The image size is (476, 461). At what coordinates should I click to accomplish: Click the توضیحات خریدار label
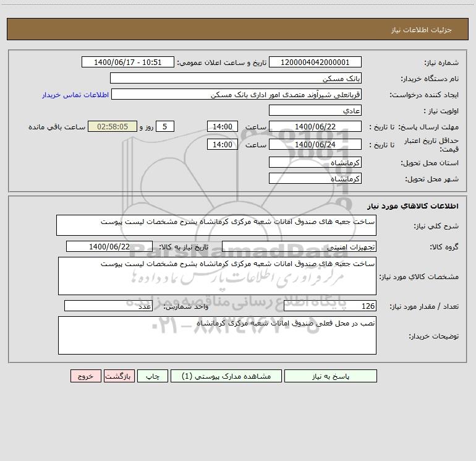(x=433, y=337)
